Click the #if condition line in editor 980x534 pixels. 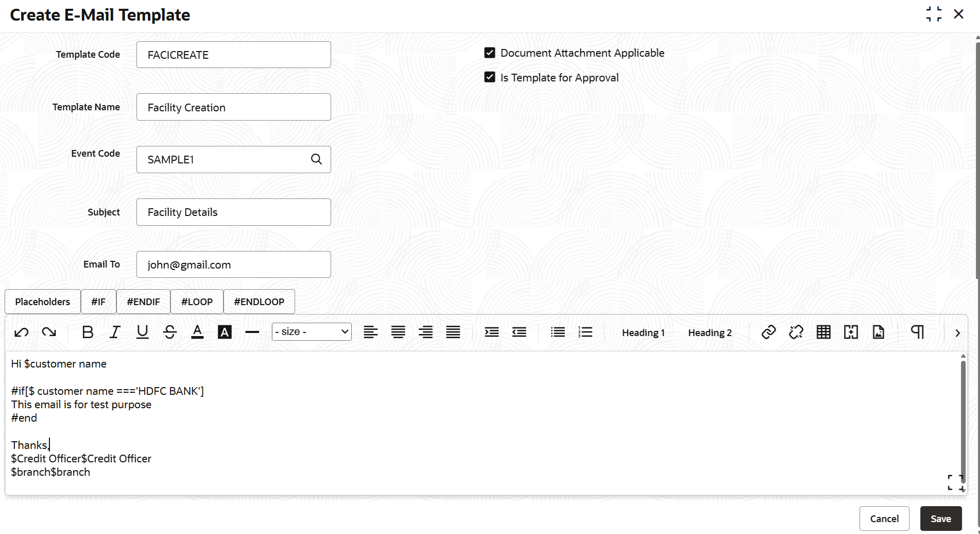(x=108, y=391)
